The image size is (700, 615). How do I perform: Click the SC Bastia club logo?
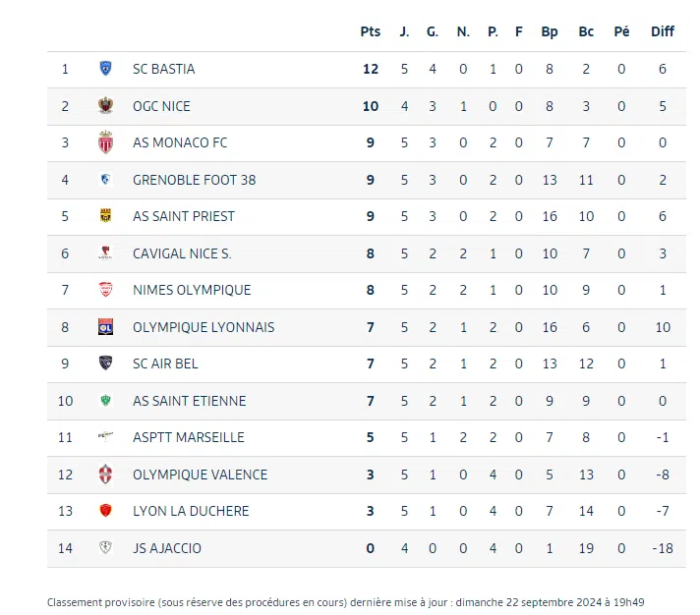point(105,69)
